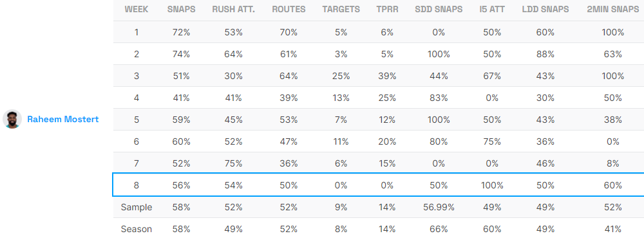Click week 3 targets value 25%

coord(341,76)
